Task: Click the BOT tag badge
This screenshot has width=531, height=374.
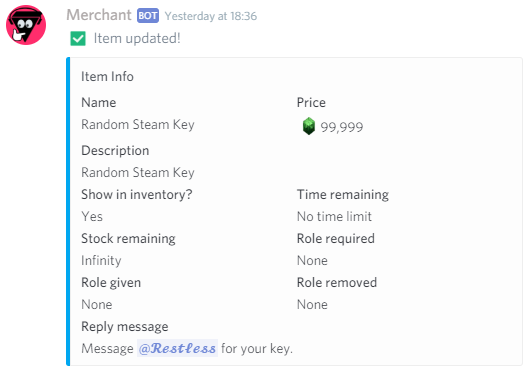Action: pos(148,16)
